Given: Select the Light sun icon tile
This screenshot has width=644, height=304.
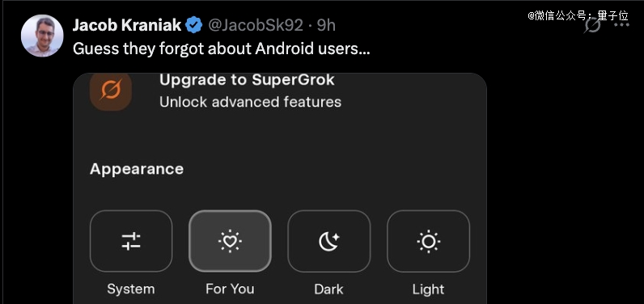Looking at the screenshot, I should pyautogui.click(x=428, y=241).
